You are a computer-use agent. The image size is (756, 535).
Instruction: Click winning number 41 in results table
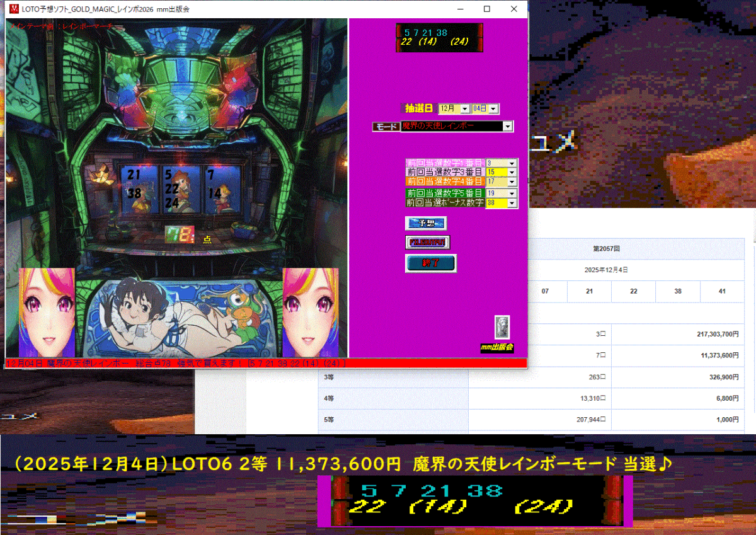pos(722,292)
